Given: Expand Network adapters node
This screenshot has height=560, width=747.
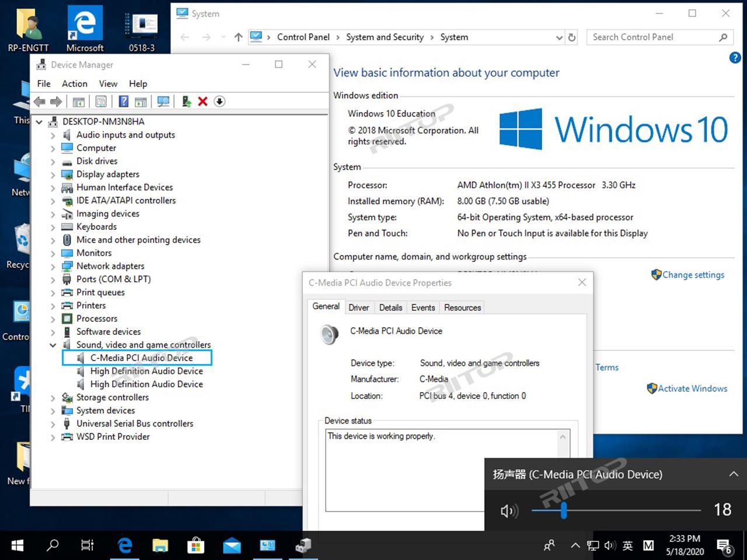Looking at the screenshot, I should coord(53,267).
